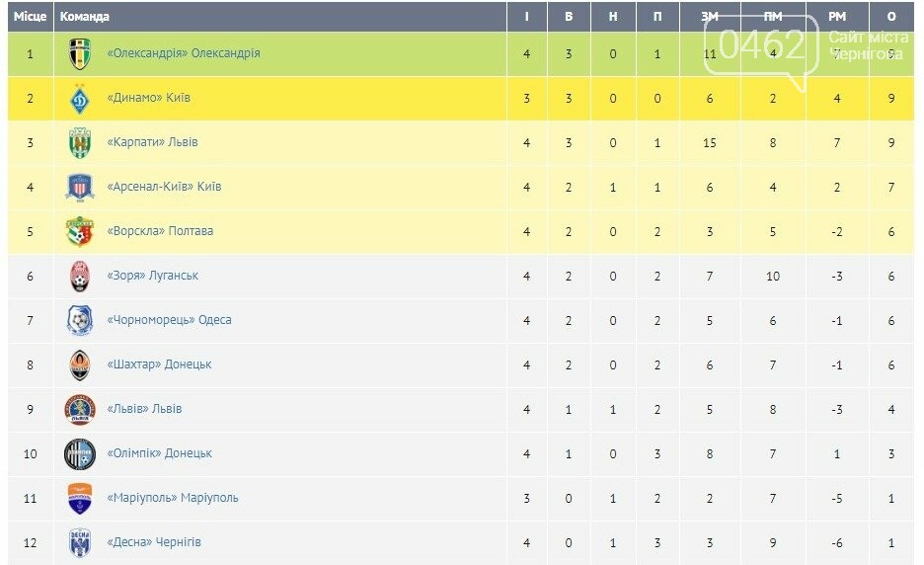Open the «Десна» Чернігів team link
924x565 pixels.
(154, 542)
